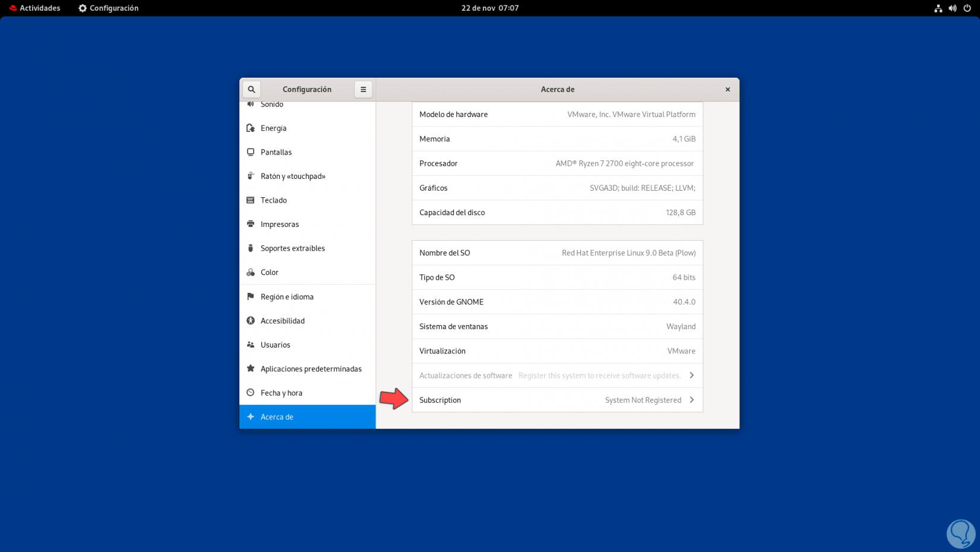Click the Fecha y hora clock icon
Screen dimensions: 980x552
[x=251, y=393]
